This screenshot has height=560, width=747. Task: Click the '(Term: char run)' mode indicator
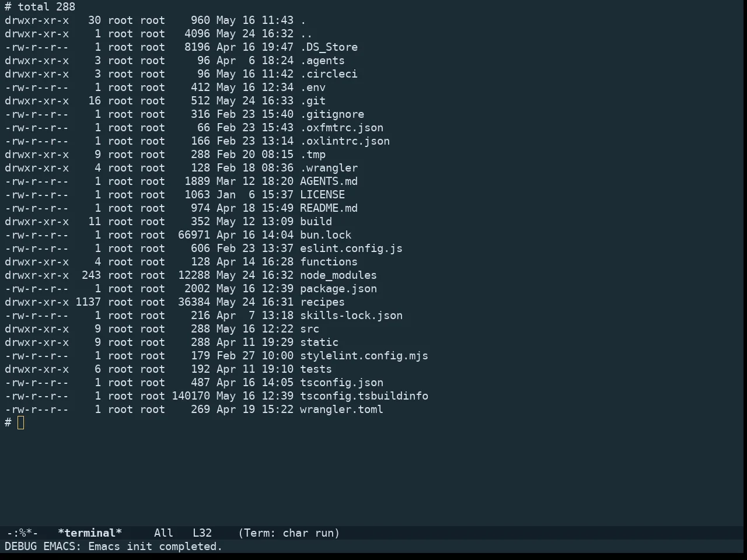tap(289, 533)
